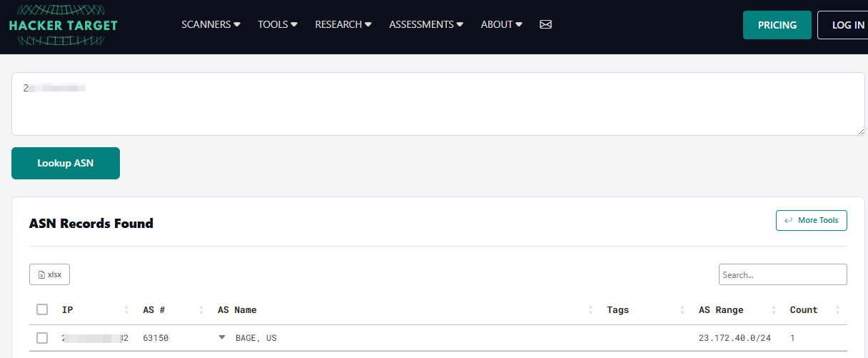Open the Assessments menu
Viewport: 868px width, 358px height.
coord(426,24)
